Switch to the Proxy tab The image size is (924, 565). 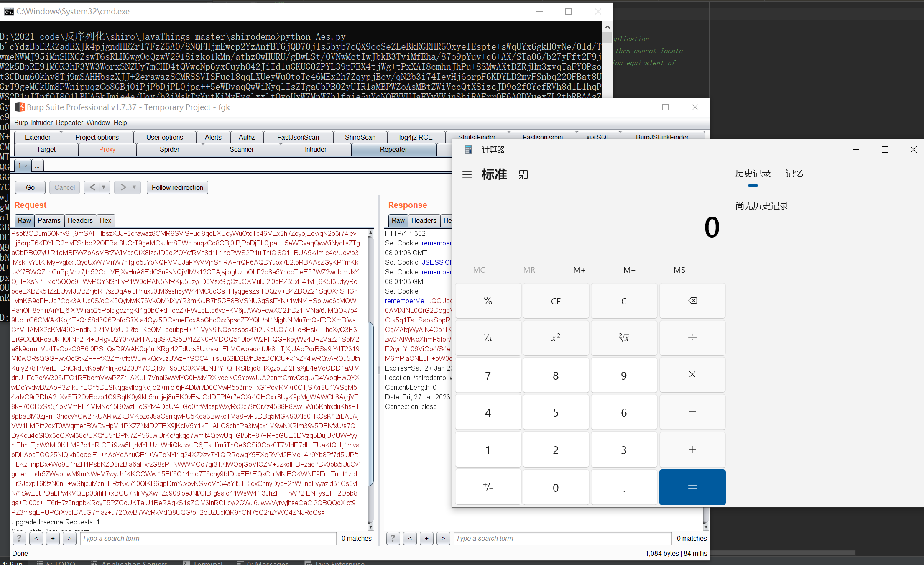107,149
